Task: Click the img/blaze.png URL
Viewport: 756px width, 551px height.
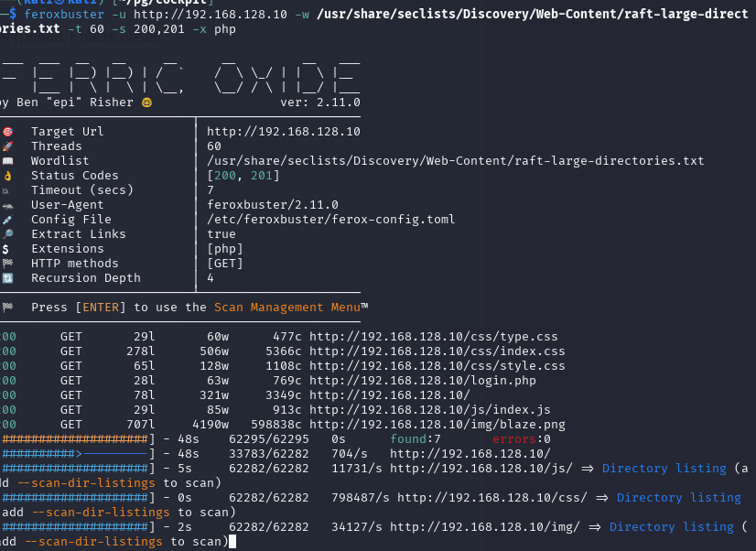Action: point(437,424)
